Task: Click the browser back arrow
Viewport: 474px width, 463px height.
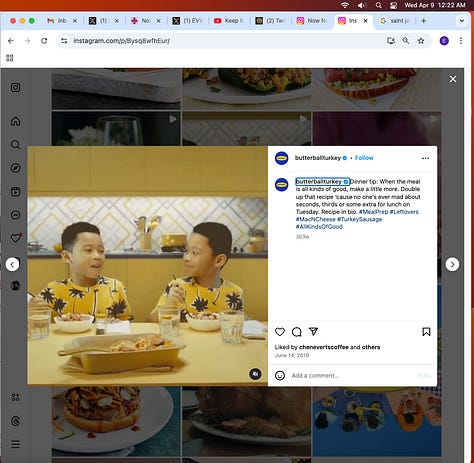Action: pyautogui.click(x=11, y=41)
